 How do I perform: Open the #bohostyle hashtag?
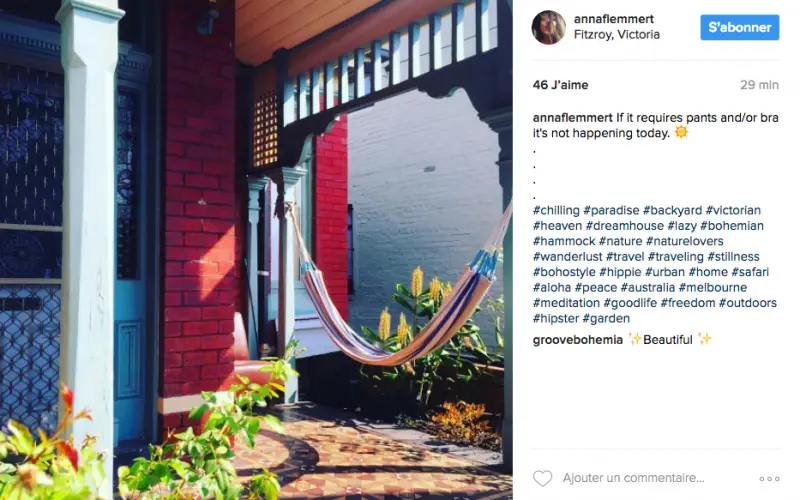[564, 272]
